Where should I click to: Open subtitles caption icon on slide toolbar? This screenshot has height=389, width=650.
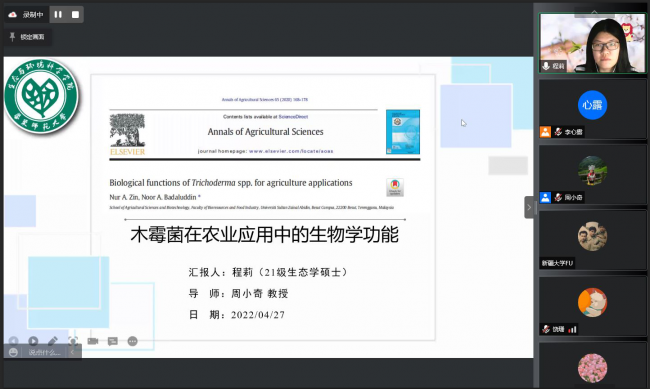(112, 341)
